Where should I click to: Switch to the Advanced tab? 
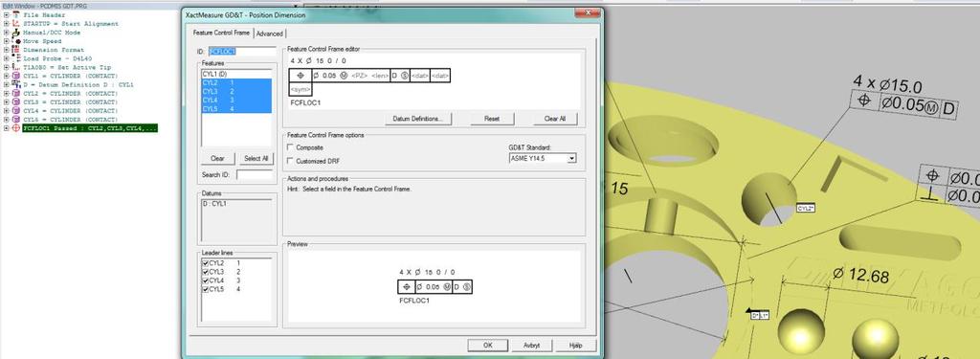click(x=269, y=34)
